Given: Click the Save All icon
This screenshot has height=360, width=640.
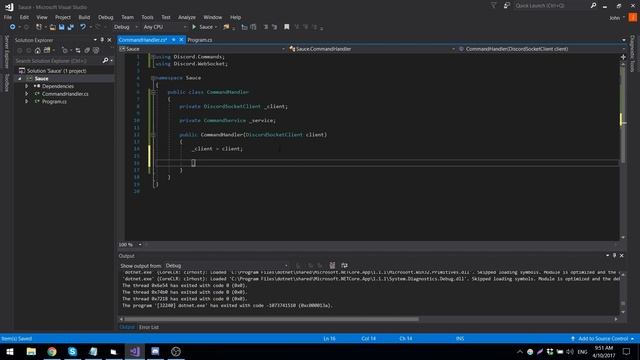Looking at the screenshot, I should pos(71,27).
